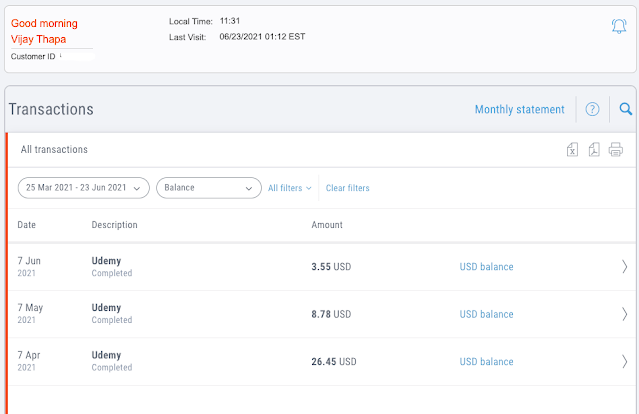Click the Date column header
This screenshot has width=639, height=414.
point(26,225)
